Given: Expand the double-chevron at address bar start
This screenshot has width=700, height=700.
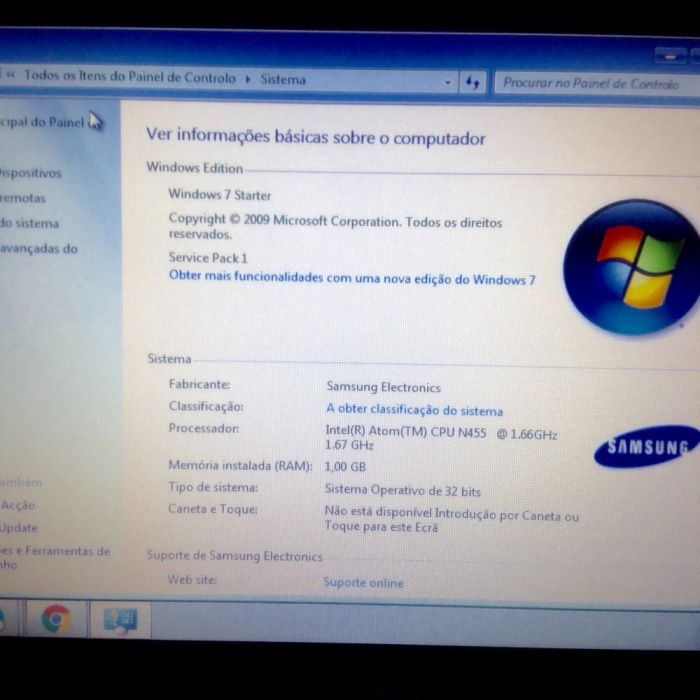Looking at the screenshot, I should point(11,75).
